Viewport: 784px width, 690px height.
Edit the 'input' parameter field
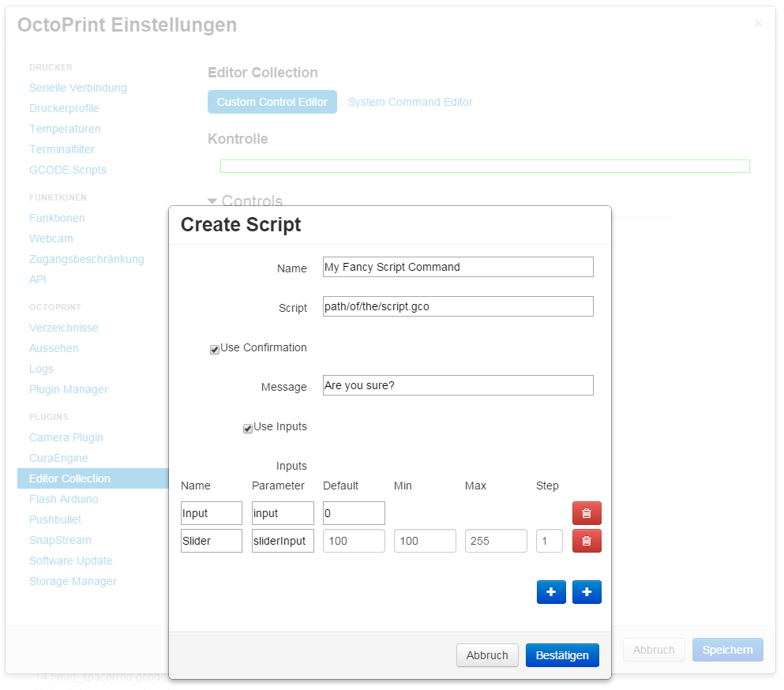pyautogui.click(x=283, y=513)
